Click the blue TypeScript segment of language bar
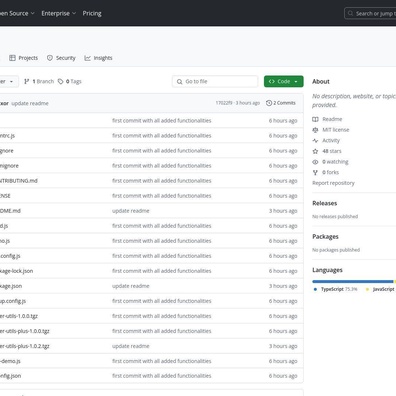The width and height of the screenshot is (396, 396). click(353, 282)
